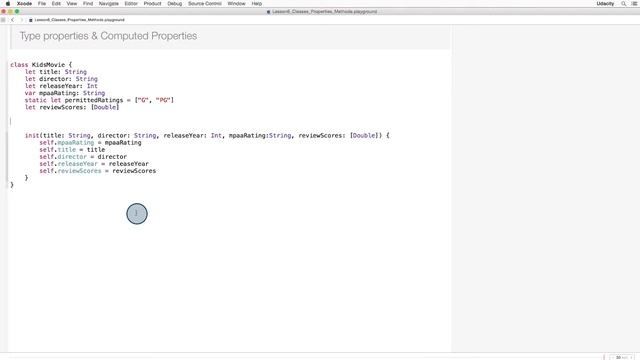Click 'class KidsMovie {' code line

tap(41, 64)
